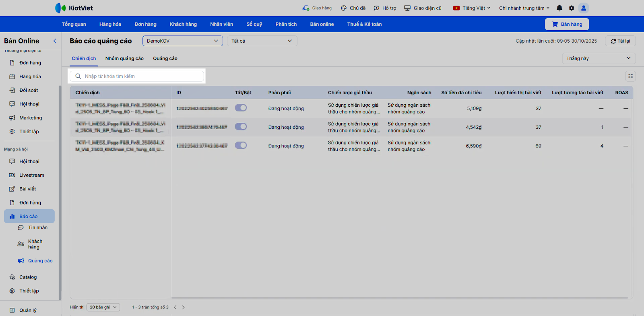Screen dimensions: 644x316
Task: Open Quản lý in the sidebar
Action: (x=28, y=310)
